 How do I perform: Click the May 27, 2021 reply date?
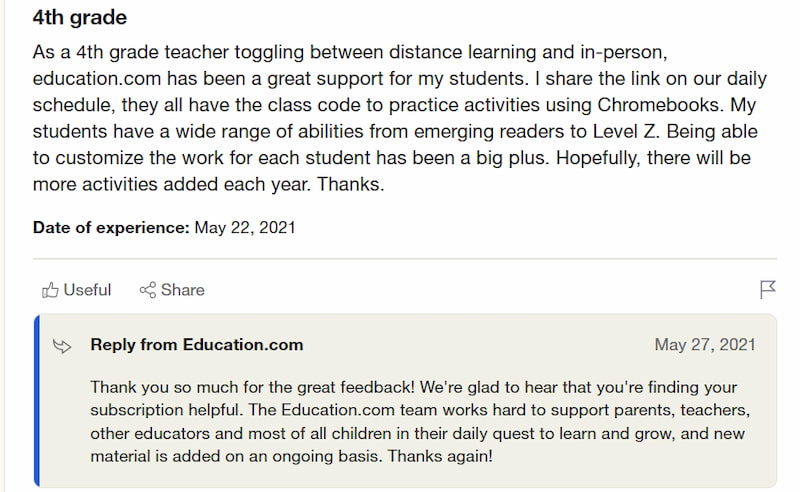pyautogui.click(x=705, y=345)
